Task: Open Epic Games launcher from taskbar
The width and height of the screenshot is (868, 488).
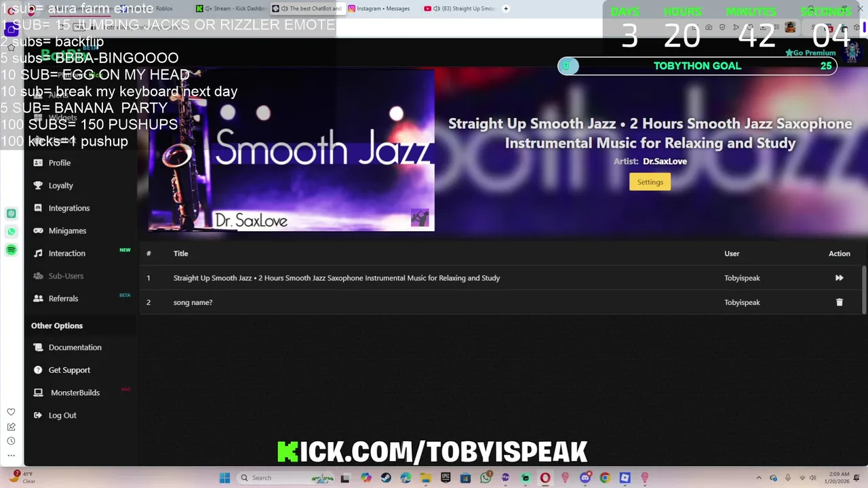Action: pos(446,478)
